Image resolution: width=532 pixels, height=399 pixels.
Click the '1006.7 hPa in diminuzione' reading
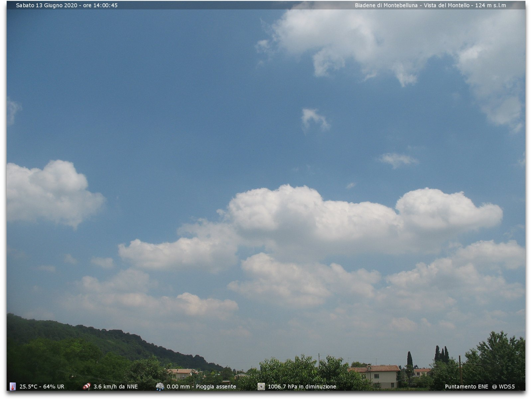[x=302, y=387]
